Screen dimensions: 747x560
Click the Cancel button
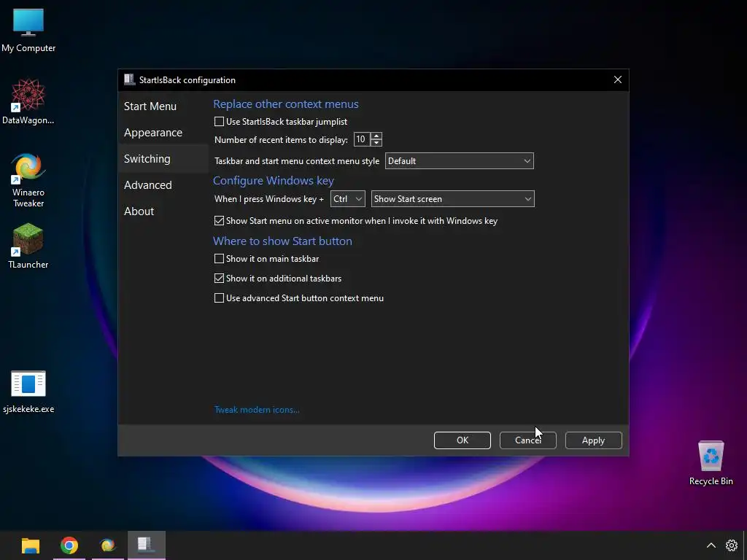[528, 440]
